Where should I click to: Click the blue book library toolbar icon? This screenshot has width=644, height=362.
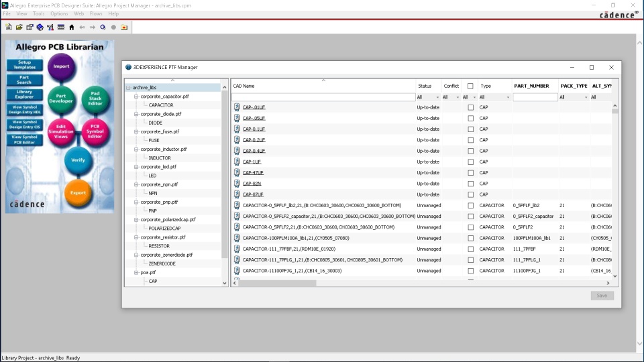point(40,27)
